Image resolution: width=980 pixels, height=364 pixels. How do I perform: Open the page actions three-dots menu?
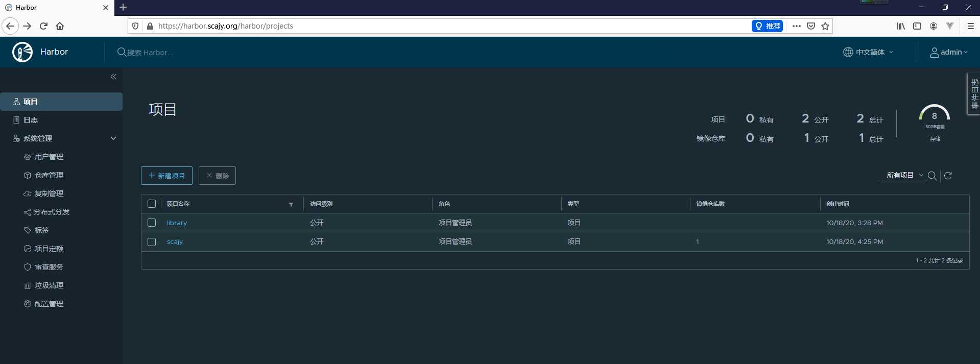797,26
